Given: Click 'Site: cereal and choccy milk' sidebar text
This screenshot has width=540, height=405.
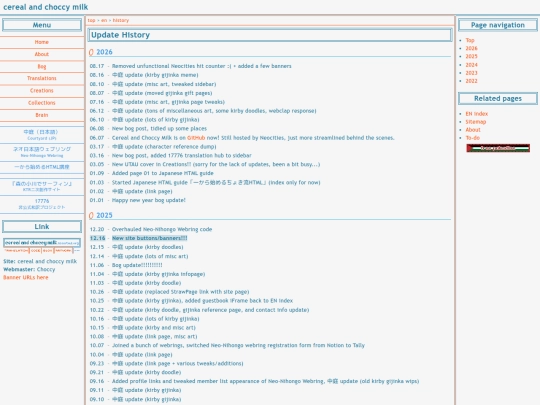Looking at the screenshot, I should [40, 261].
